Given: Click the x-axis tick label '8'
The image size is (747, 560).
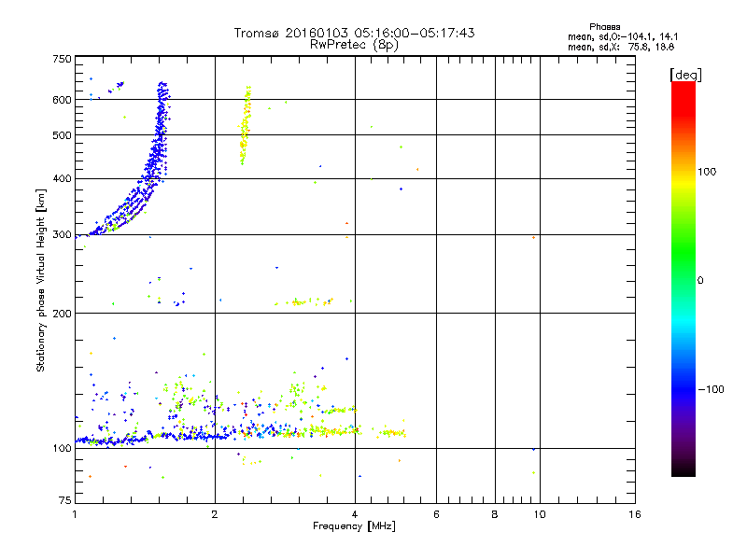Looking at the screenshot, I should click(x=495, y=514).
